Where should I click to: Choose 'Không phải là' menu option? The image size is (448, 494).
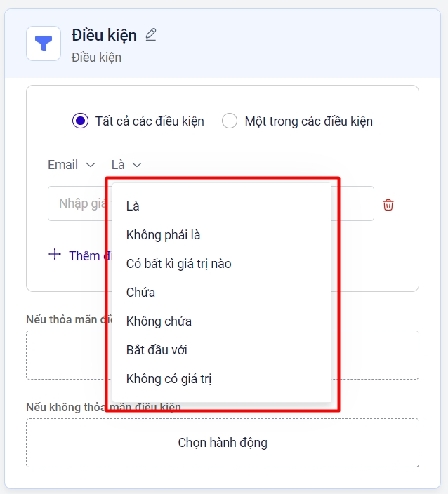tap(164, 235)
